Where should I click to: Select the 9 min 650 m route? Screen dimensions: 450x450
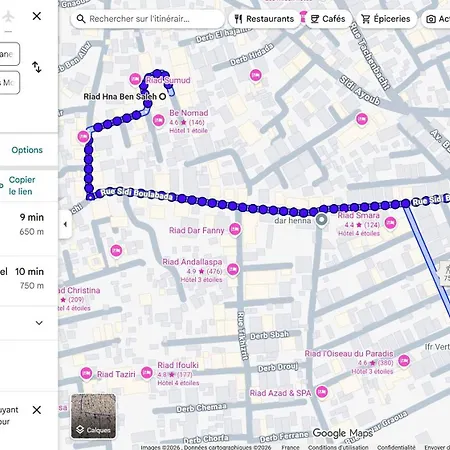pyautogui.click(x=29, y=224)
